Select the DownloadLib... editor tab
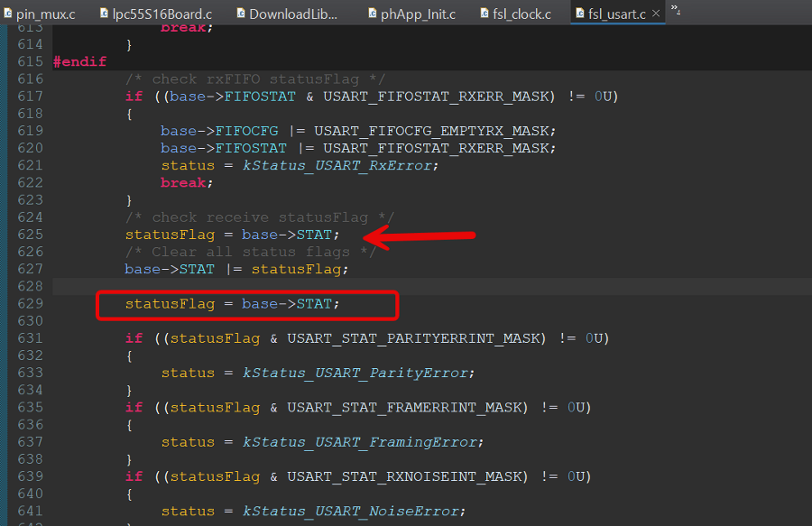812x526 pixels. [288, 14]
